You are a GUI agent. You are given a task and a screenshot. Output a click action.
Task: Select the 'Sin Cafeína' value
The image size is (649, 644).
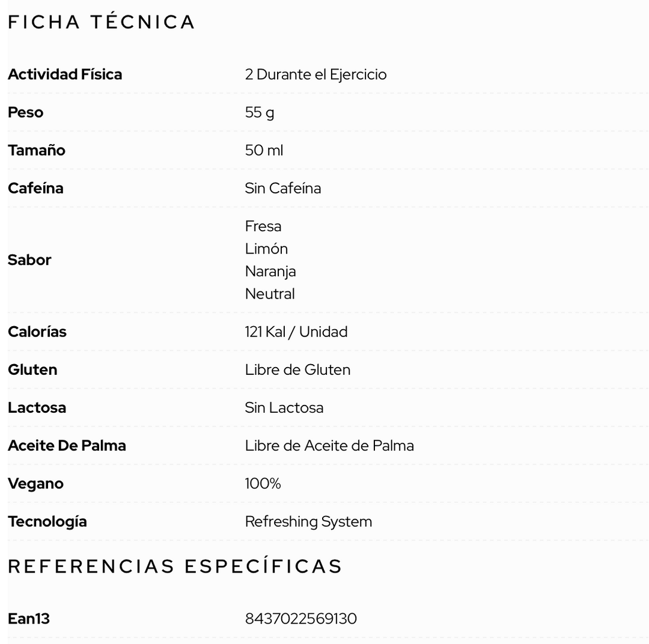tap(282, 188)
